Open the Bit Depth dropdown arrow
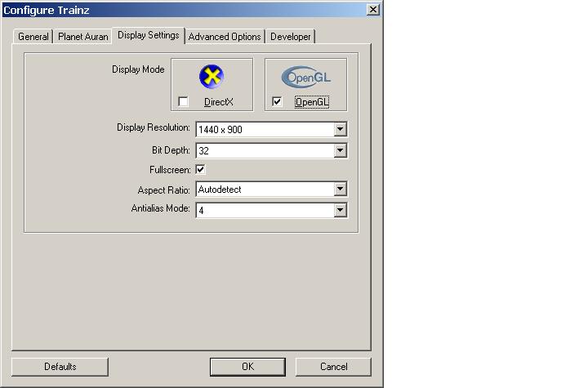 [340, 150]
